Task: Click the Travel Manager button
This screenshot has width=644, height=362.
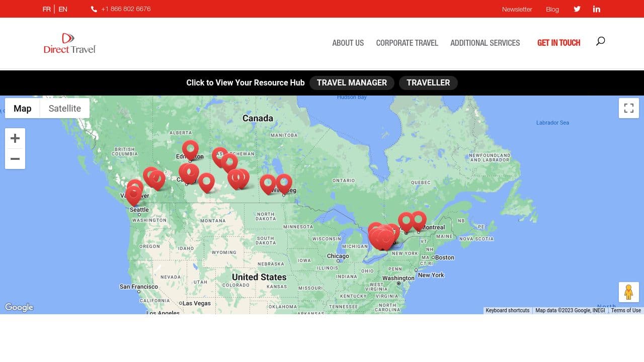Action: click(352, 82)
